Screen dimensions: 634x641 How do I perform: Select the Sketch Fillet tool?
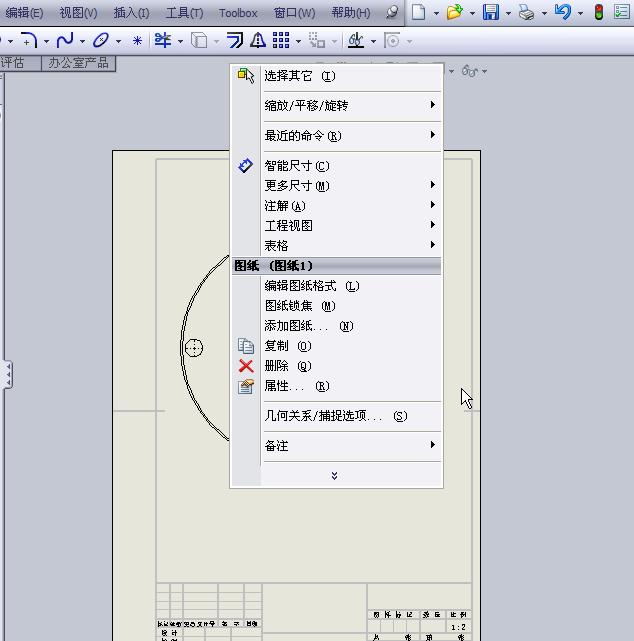(x=29, y=40)
